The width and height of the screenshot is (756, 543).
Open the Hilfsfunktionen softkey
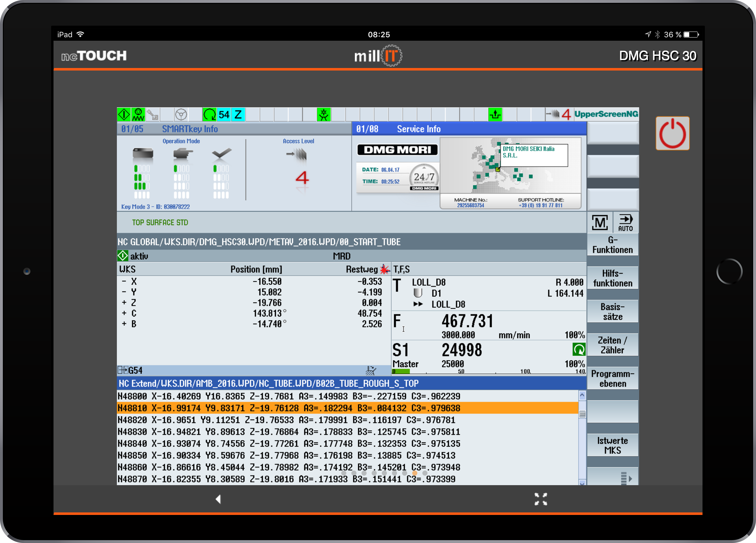(x=612, y=278)
